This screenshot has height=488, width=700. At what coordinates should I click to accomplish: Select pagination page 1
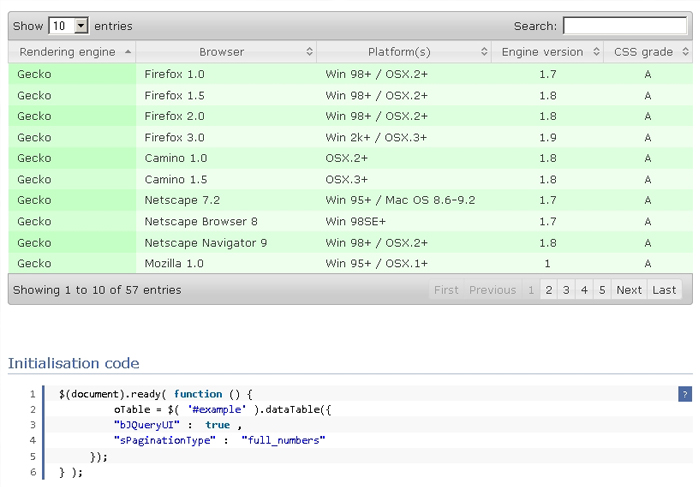coord(531,290)
